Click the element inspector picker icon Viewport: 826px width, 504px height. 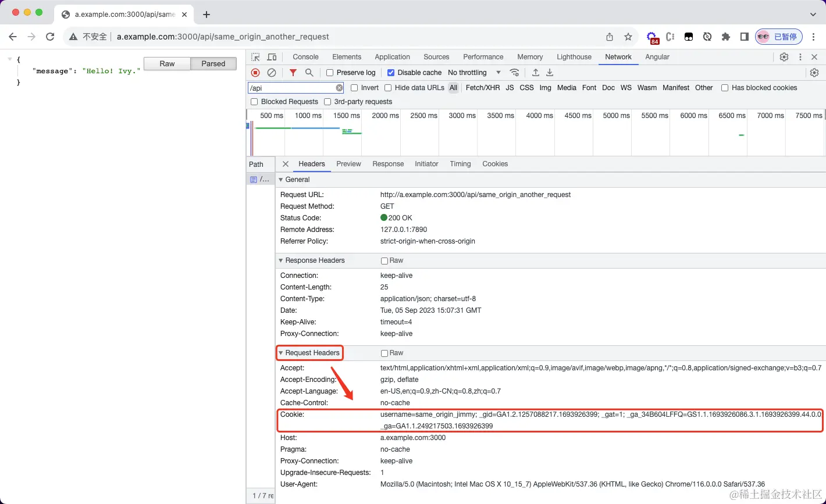pos(255,57)
